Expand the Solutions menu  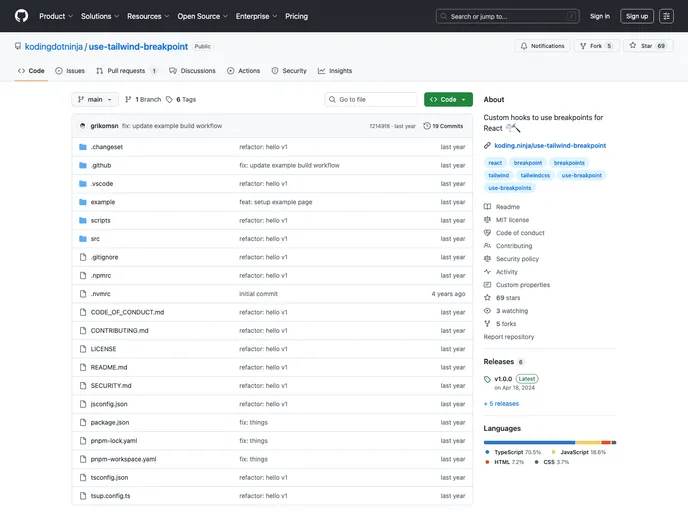tap(100, 16)
